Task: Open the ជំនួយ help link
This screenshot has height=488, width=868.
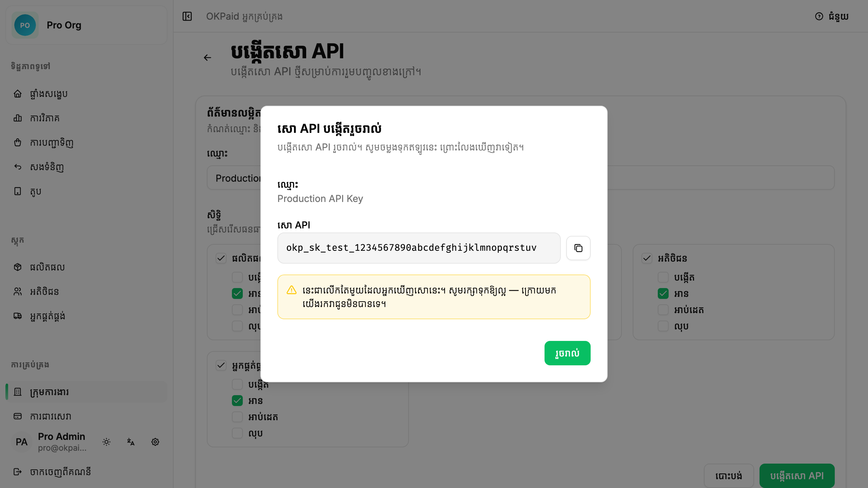Action: (x=832, y=16)
